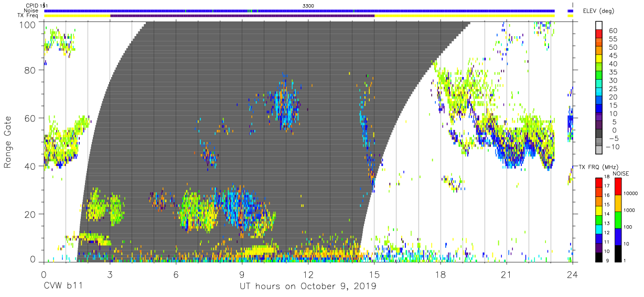
Task: Click the 9 tick on the UT hours axis
Action: 242,274
